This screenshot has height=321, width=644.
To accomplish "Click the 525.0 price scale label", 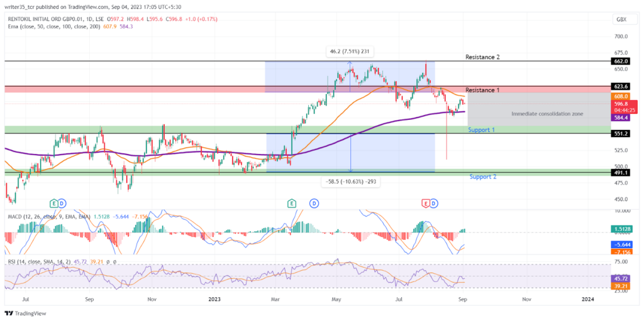I will 619,150.
